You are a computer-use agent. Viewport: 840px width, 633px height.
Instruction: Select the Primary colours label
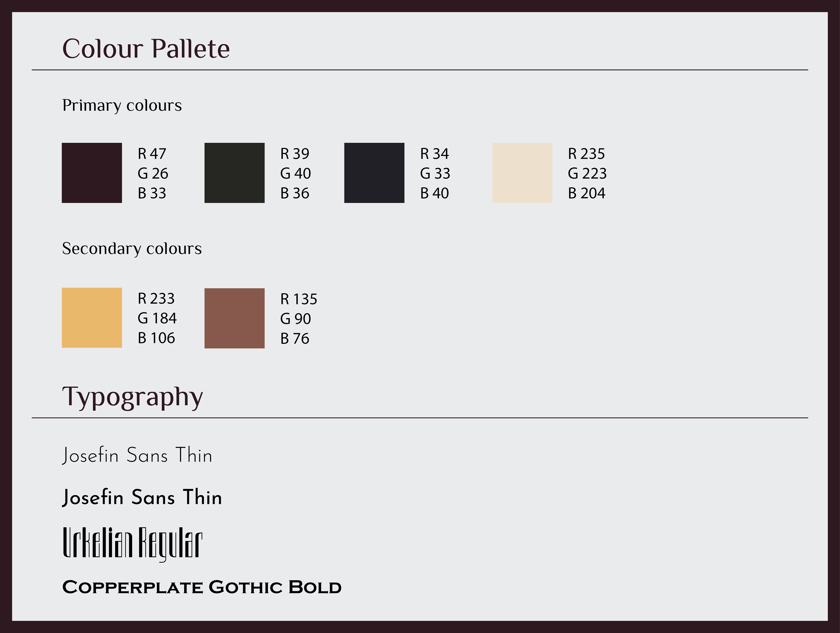click(x=122, y=106)
